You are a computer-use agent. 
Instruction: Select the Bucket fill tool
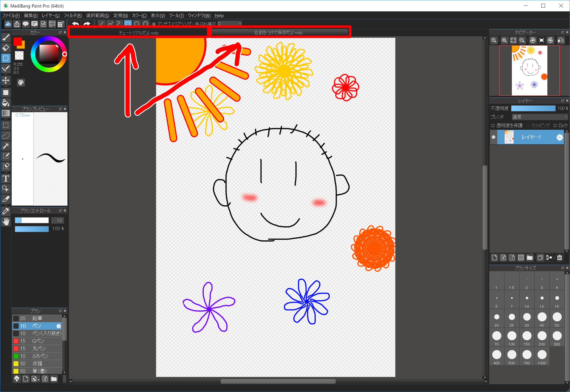click(x=6, y=103)
